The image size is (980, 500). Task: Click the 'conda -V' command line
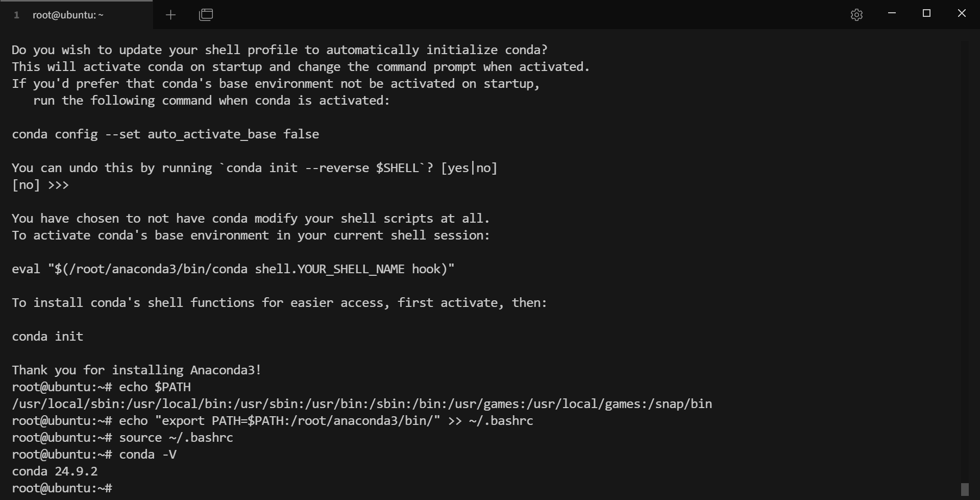point(94,455)
